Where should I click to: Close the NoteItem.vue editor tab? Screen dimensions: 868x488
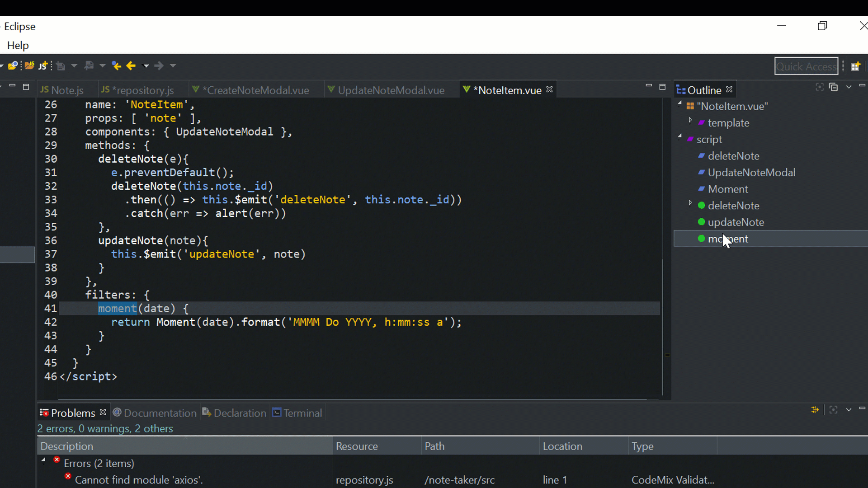tap(549, 89)
